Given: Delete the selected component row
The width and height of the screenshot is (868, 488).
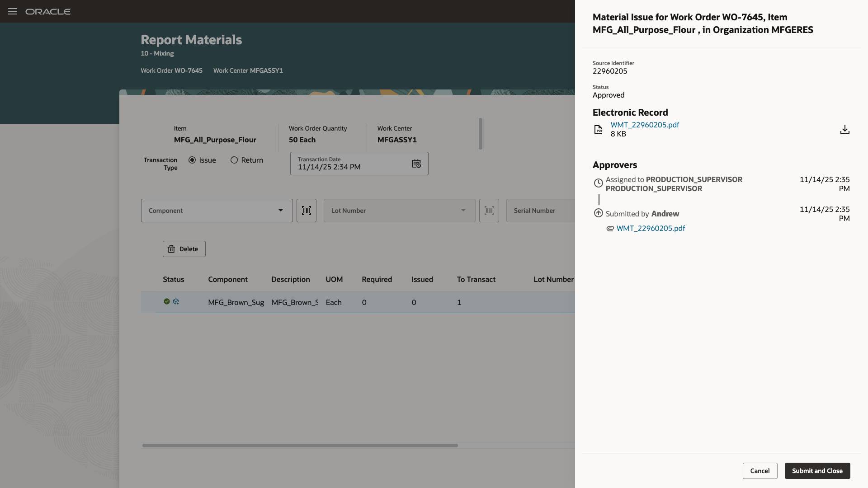Looking at the screenshot, I should 184,249.
